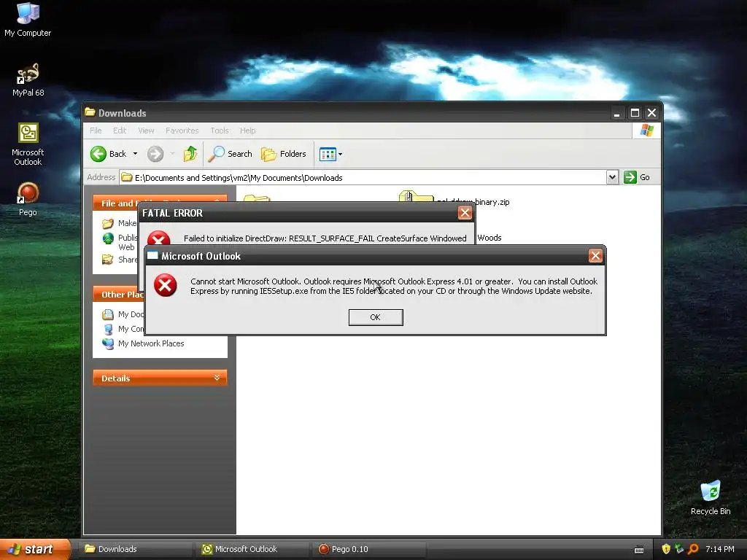Open the Tools menu

click(220, 131)
